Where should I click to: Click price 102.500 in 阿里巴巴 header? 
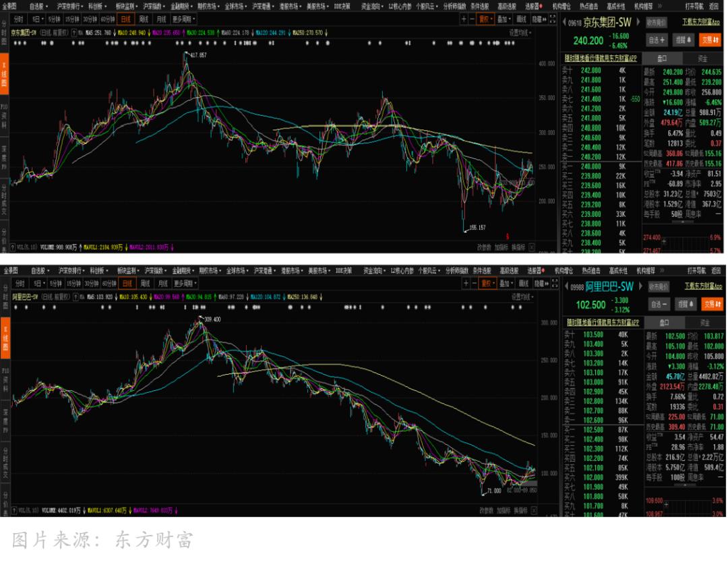pos(590,305)
